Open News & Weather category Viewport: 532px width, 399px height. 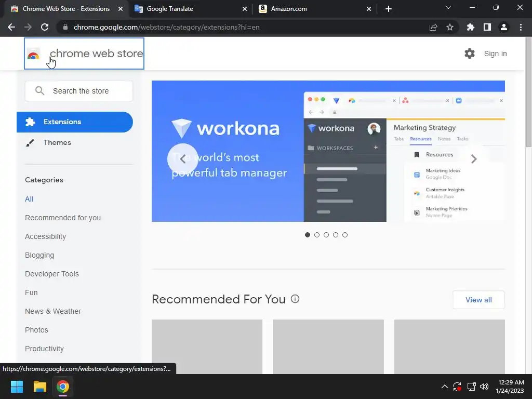coord(53,311)
